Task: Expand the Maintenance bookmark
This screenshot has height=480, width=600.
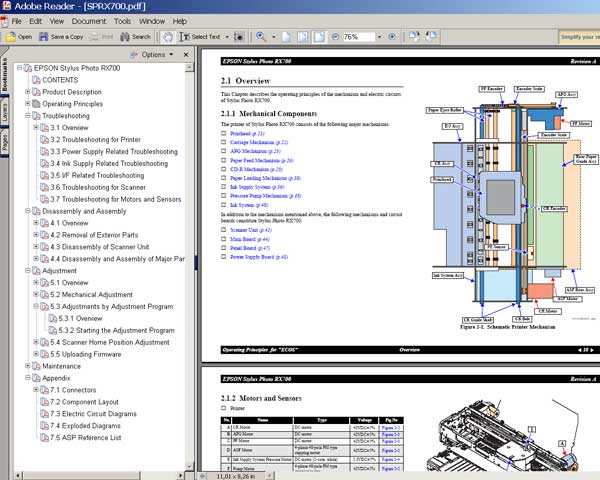Action: [x=28, y=366]
